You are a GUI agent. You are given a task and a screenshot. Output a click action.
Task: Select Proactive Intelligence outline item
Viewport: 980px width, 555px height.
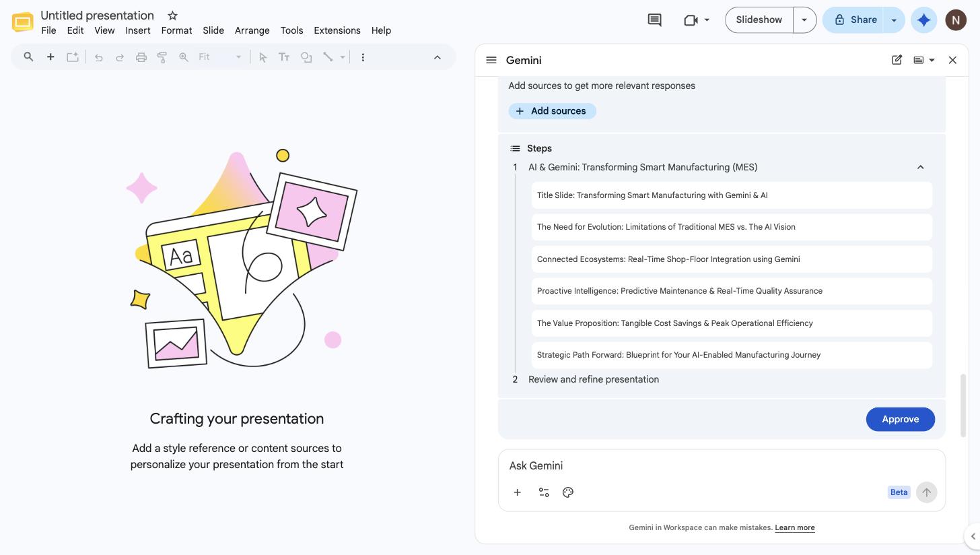tap(732, 291)
